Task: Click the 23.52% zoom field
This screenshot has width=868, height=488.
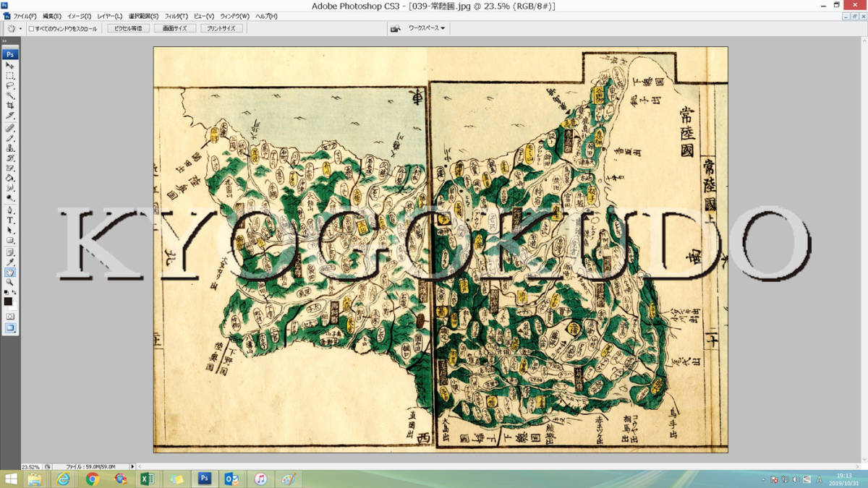Action: click(31, 467)
